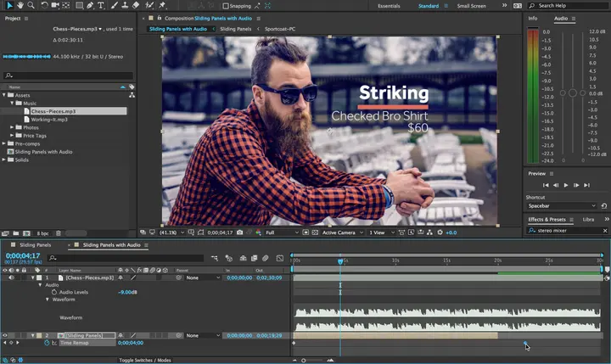Create new composition icon in Project panel
Image resolution: width=611 pixels, height=364 pixels.
pyautogui.click(x=26, y=233)
